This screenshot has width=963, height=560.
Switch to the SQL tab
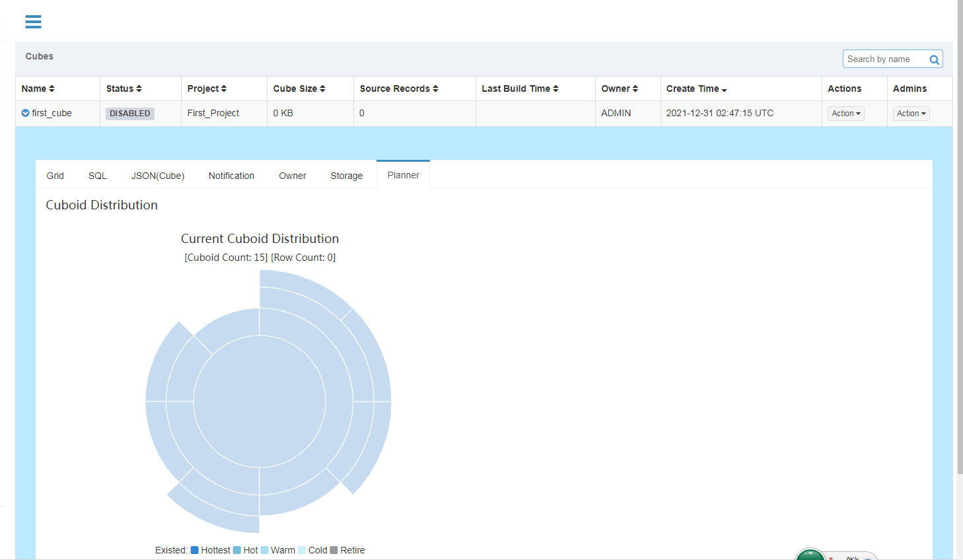point(98,176)
